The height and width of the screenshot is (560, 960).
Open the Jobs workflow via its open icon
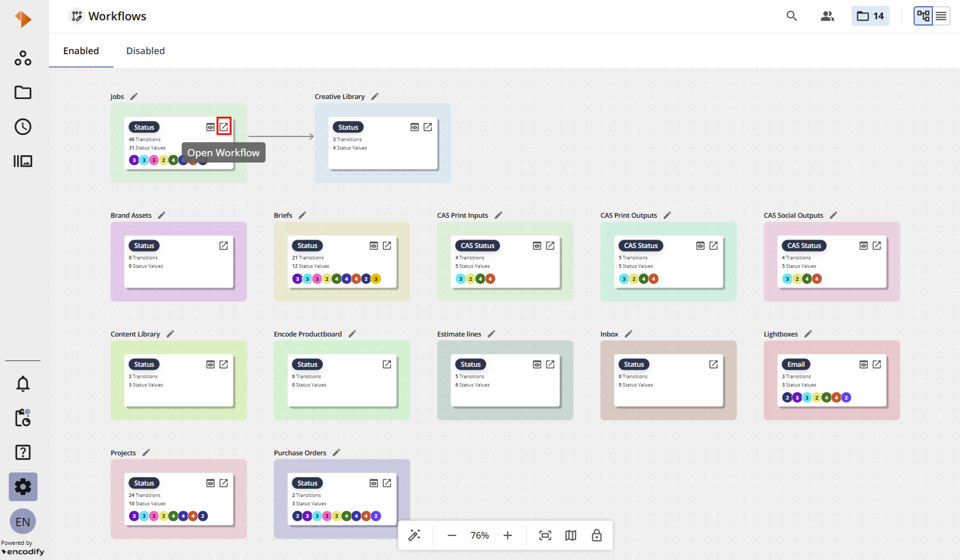coord(223,127)
